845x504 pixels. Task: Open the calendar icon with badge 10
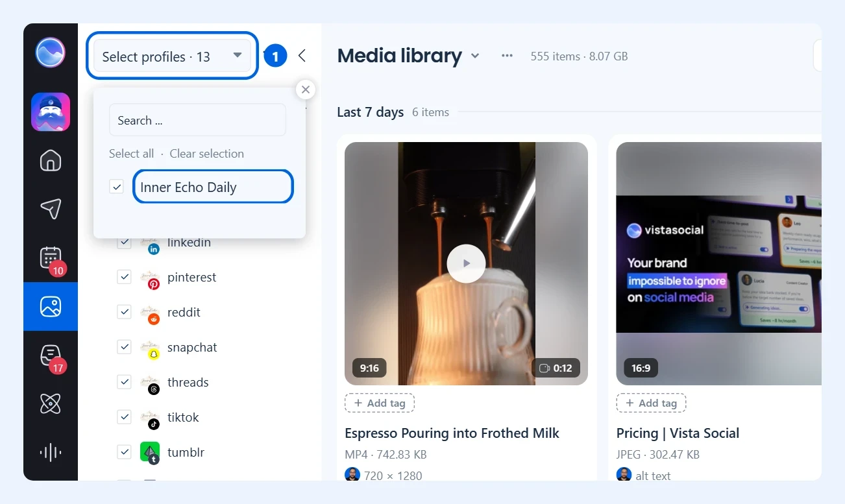coord(51,258)
